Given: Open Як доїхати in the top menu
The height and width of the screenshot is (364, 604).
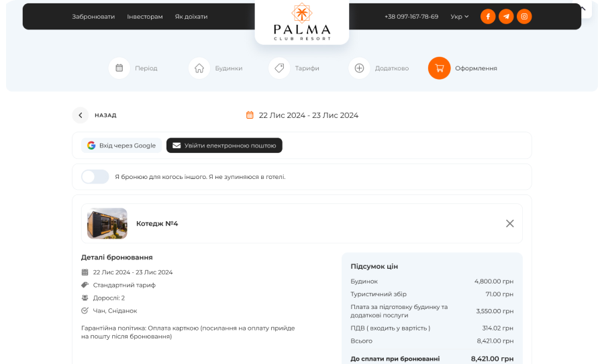Looking at the screenshot, I should pyautogui.click(x=191, y=17).
